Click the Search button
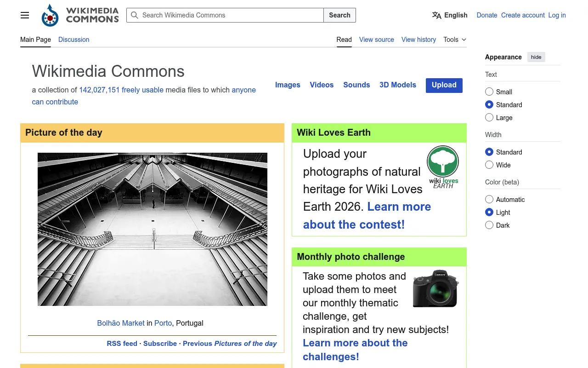 click(x=340, y=15)
